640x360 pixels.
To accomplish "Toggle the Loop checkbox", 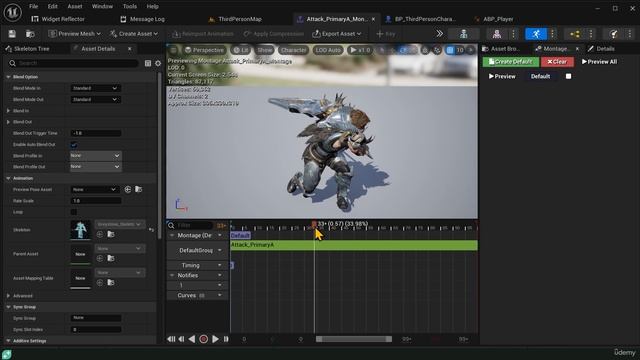I will tap(74, 212).
